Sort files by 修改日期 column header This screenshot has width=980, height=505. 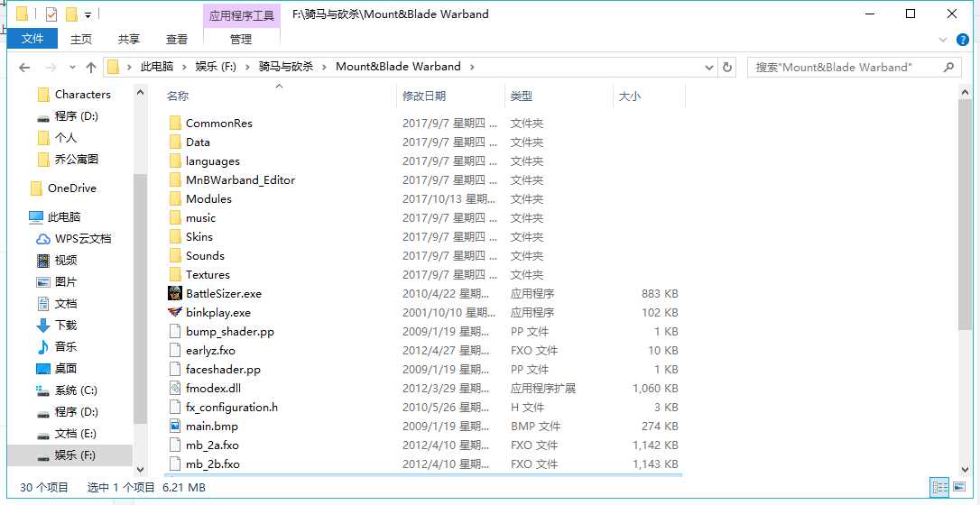pos(424,96)
